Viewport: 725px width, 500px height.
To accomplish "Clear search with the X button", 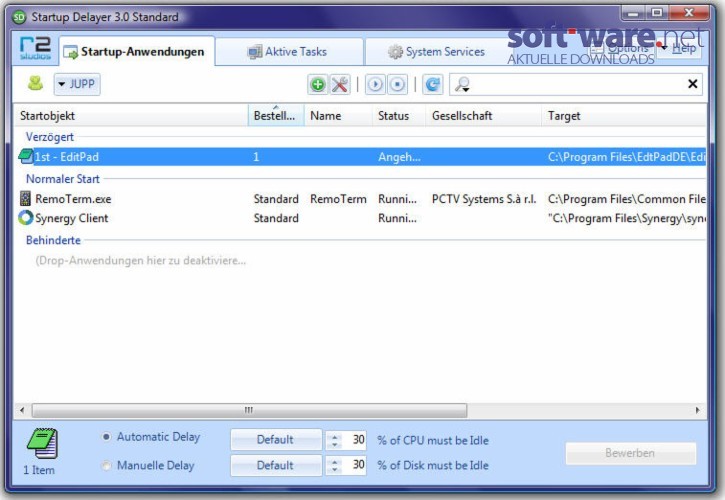I will (692, 84).
